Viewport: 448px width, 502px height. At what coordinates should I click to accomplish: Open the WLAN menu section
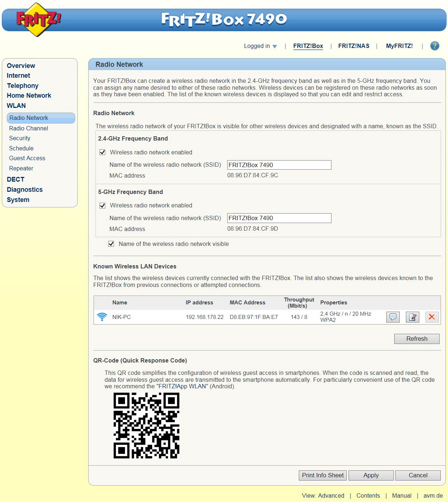pos(16,106)
